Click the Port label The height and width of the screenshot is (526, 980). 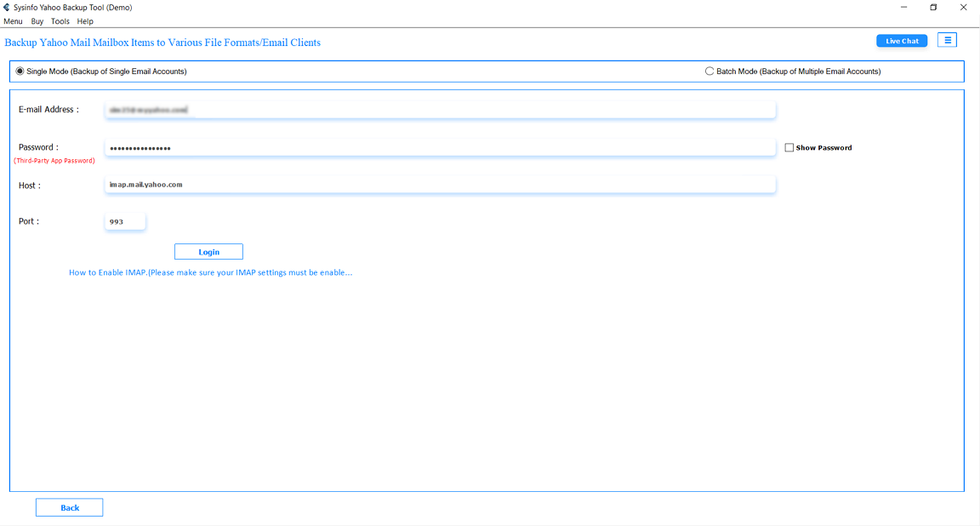click(29, 221)
